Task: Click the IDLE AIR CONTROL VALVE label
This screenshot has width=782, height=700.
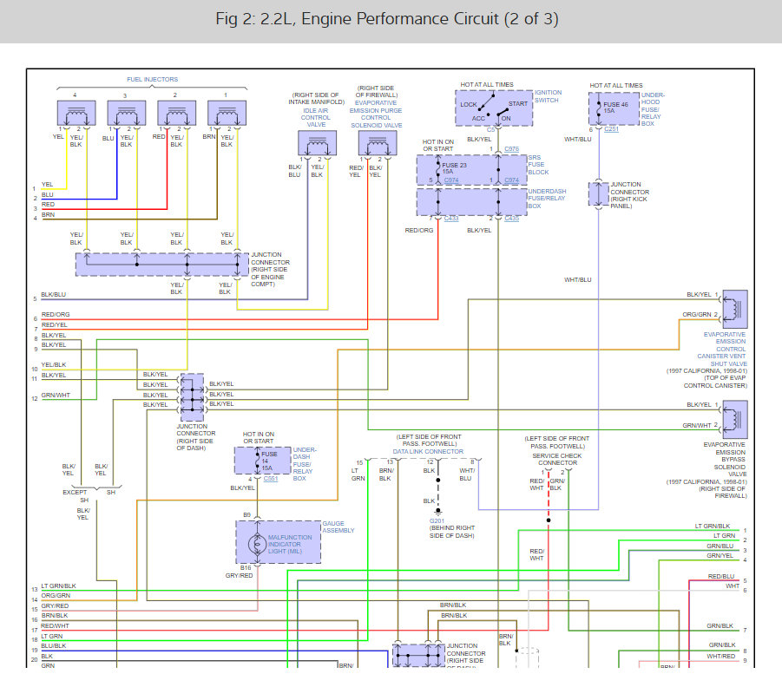Action: pyautogui.click(x=316, y=118)
